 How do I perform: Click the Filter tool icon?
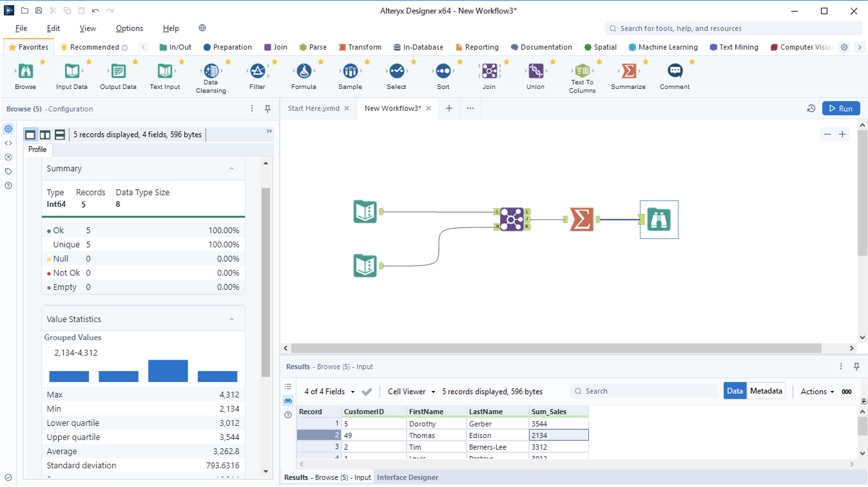tap(257, 72)
